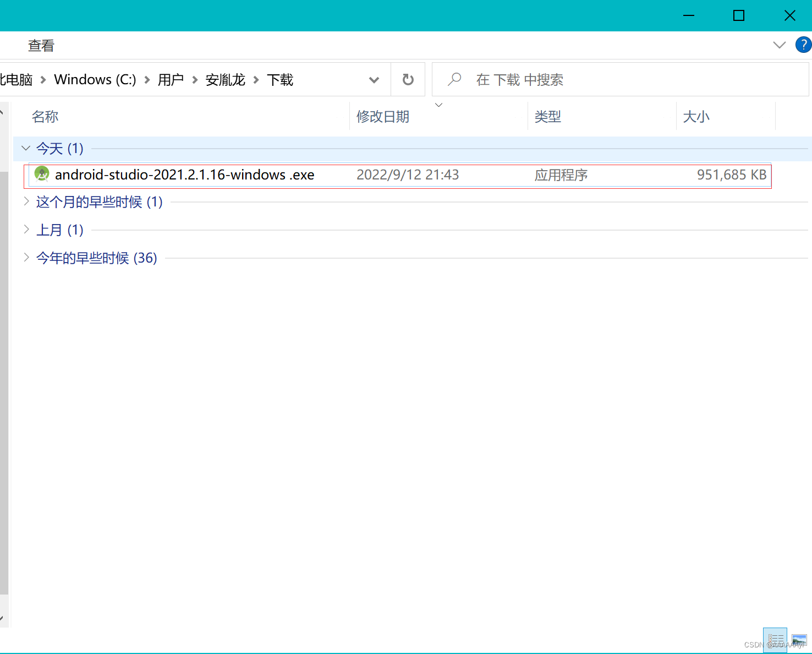Click the refresh button beside the address bar
Screen dimensions: 812x654
click(408, 79)
